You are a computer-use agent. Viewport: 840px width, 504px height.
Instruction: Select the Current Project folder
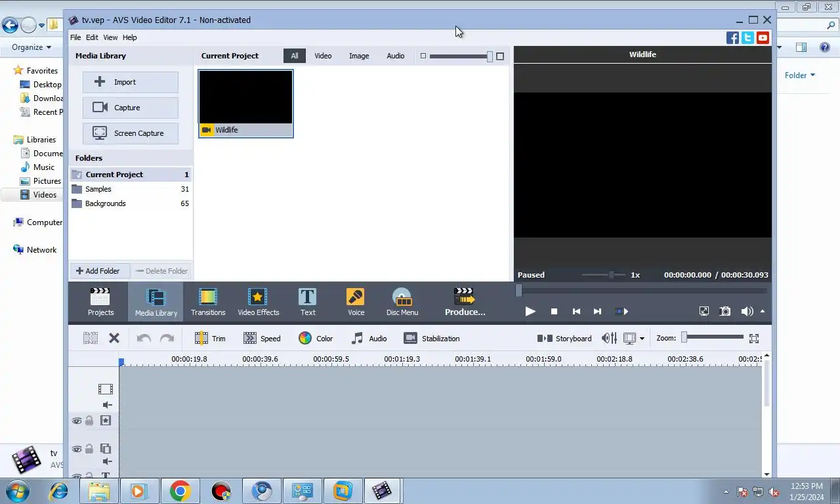click(x=131, y=175)
